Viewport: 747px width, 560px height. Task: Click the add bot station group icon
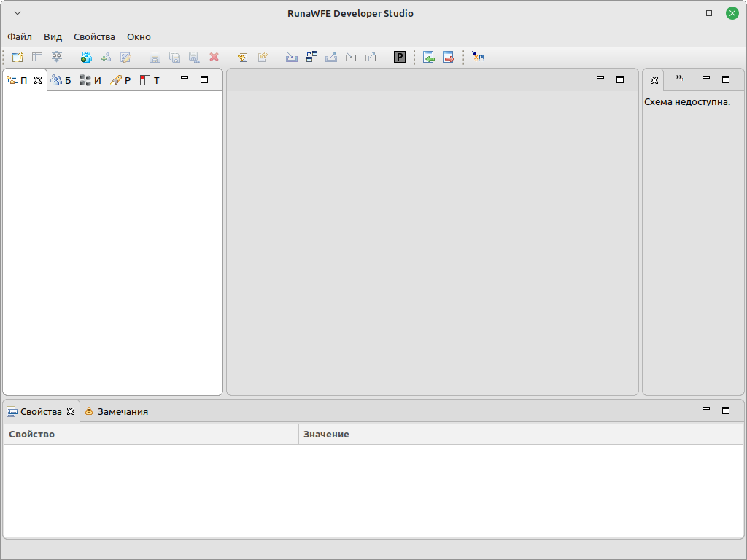pos(86,57)
